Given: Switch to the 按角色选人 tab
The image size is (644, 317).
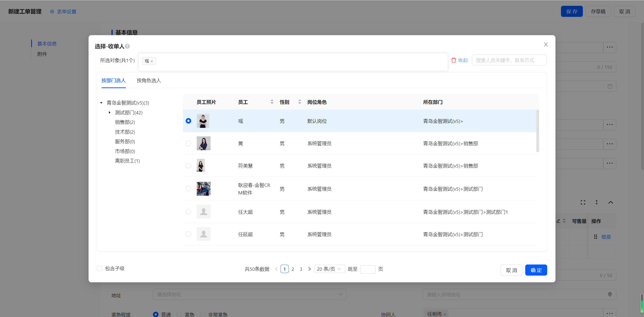Looking at the screenshot, I should pos(149,80).
